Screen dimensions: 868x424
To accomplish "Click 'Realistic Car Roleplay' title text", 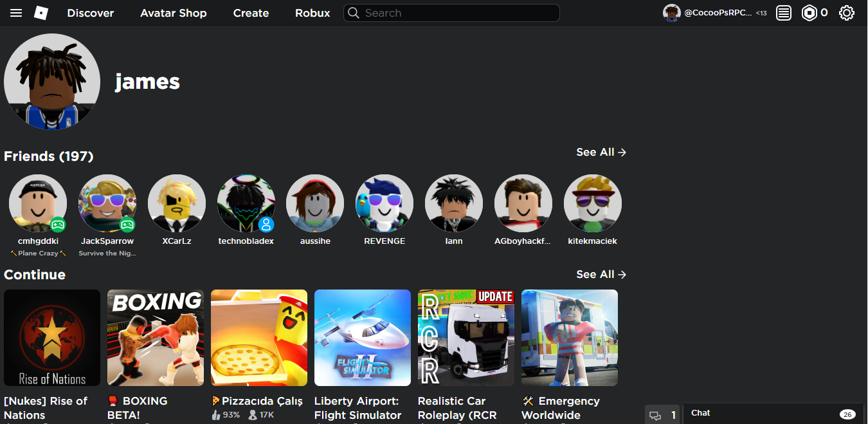I will [x=458, y=408].
